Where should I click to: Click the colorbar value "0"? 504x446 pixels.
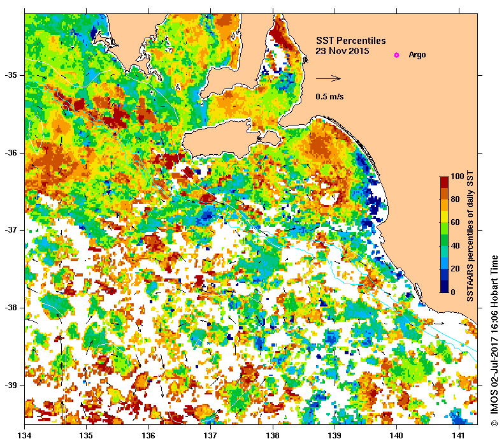click(x=453, y=292)
